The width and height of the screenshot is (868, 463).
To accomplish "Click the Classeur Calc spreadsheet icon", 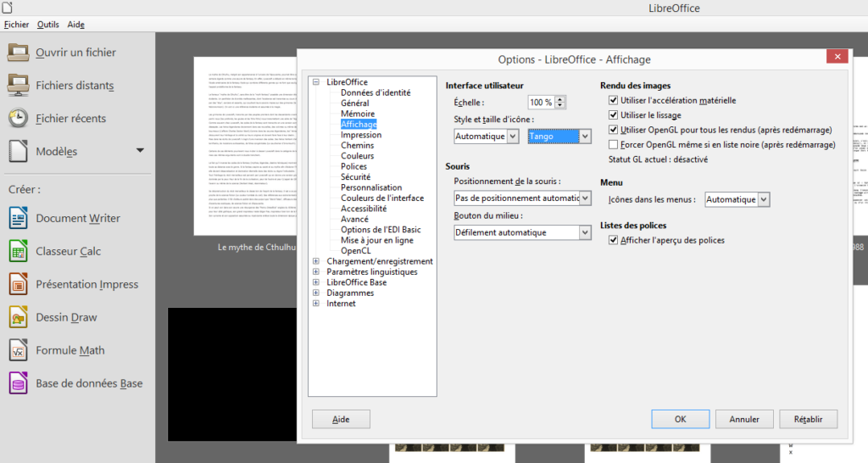I will (x=19, y=251).
